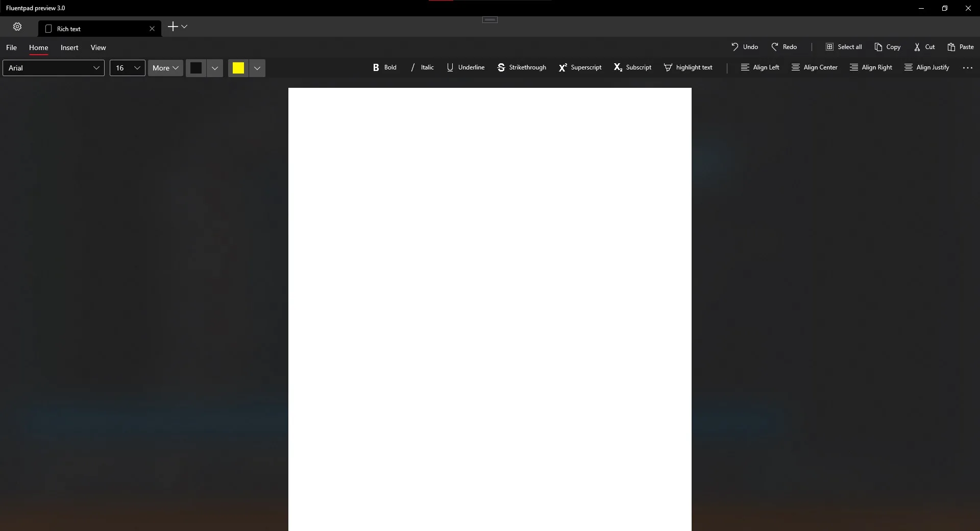Open the Arial font family dropdown
Viewport: 980px width, 531px height.
pyautogui.click(x=54, y=68)
